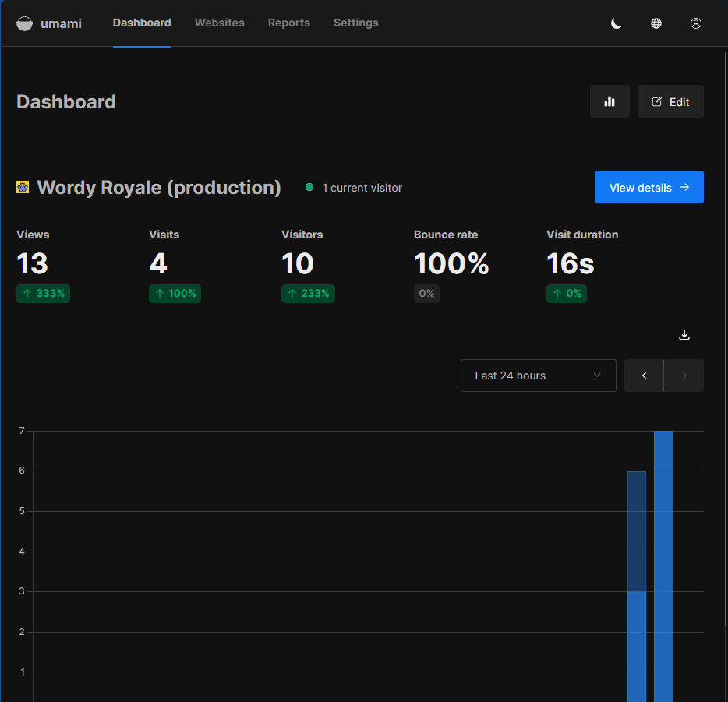Click the Wordy Royale favicon

(23, 187)
